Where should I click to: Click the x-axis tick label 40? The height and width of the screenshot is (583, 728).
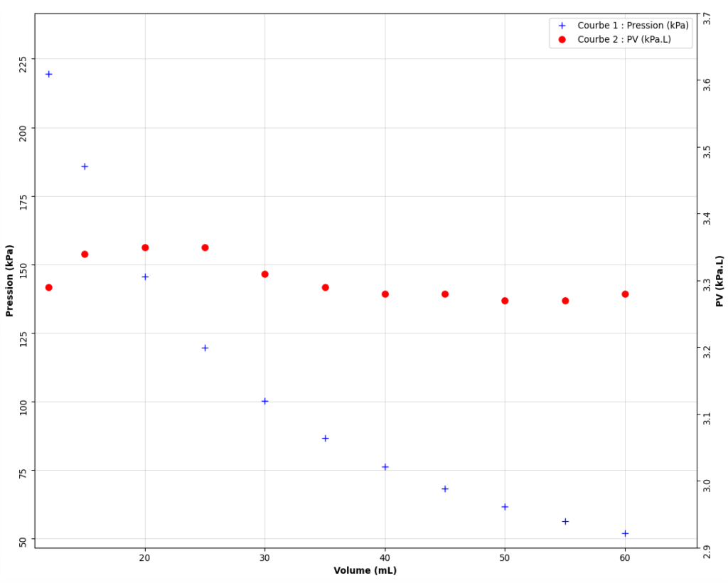tap(385, 559)
